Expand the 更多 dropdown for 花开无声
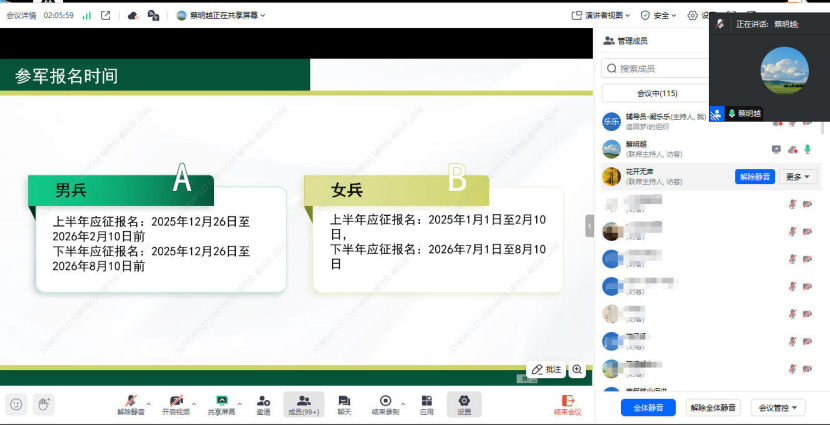Screen dimensions: 830x425 coord(798,177)
